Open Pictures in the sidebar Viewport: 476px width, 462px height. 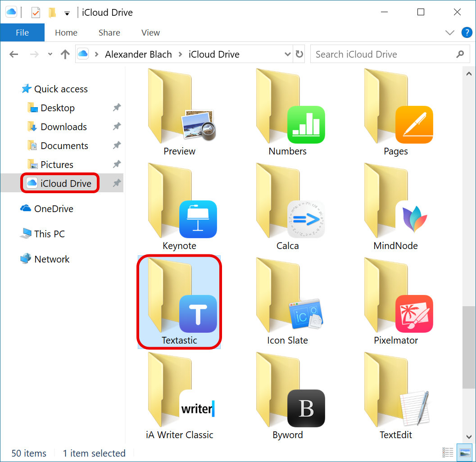(x=50, y=164)
